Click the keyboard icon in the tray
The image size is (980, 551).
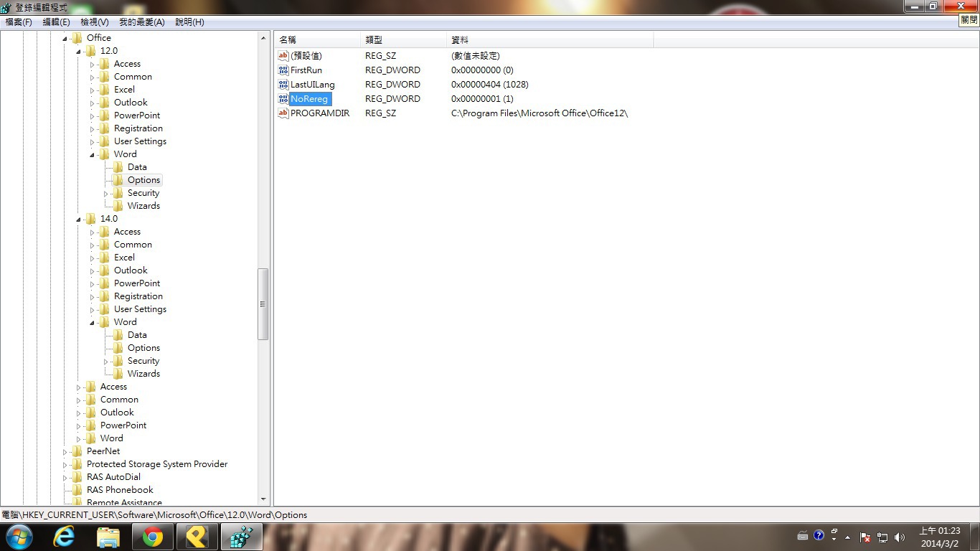[x=803, y=535]
